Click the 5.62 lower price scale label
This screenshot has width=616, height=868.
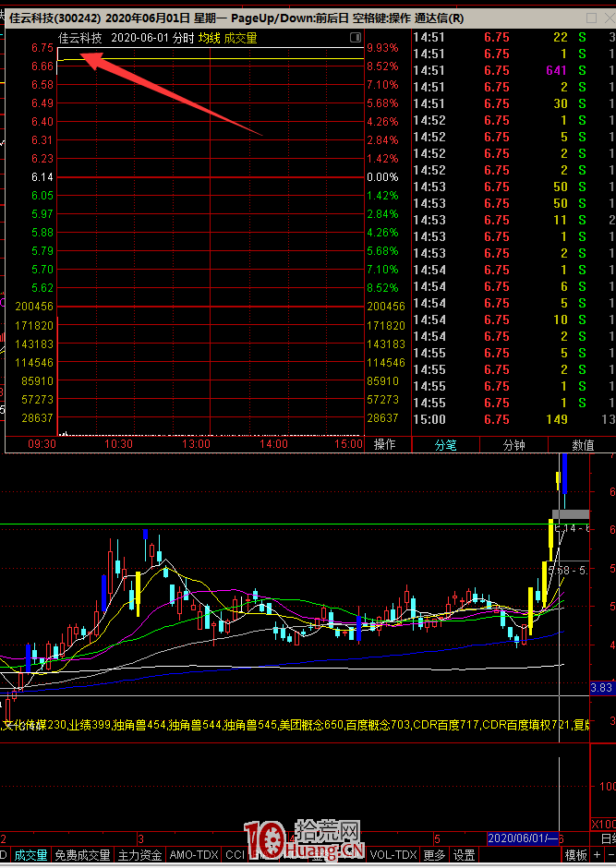[42, 288]
